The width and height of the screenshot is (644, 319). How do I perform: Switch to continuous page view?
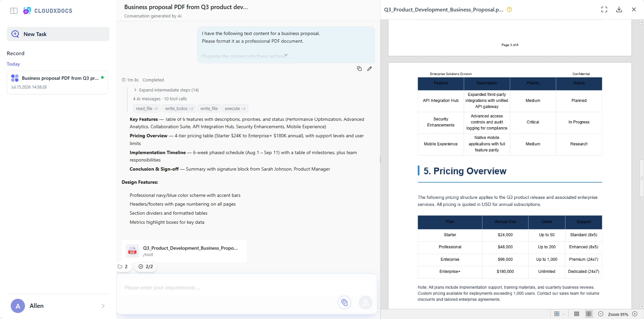click(x=589, y=314)
